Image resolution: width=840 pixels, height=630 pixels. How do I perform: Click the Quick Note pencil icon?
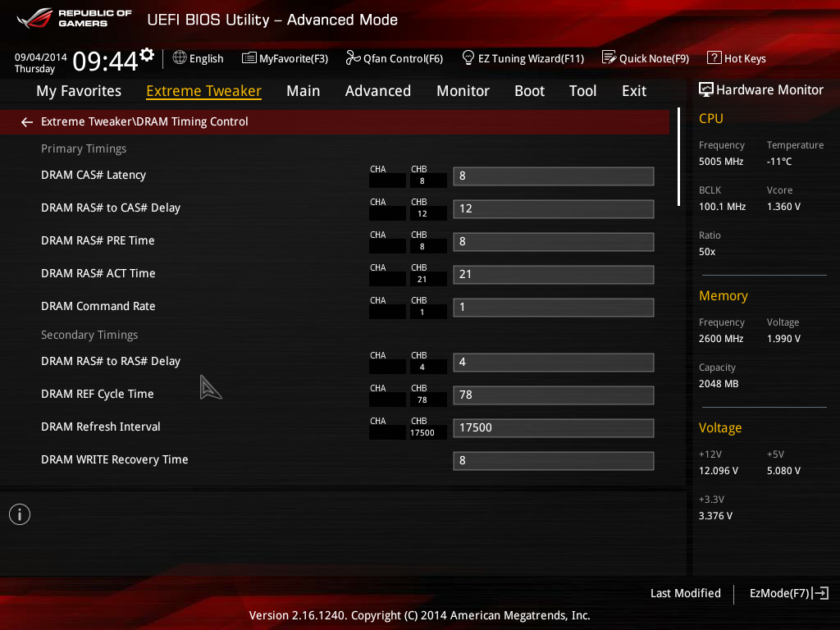coord(609,57)
